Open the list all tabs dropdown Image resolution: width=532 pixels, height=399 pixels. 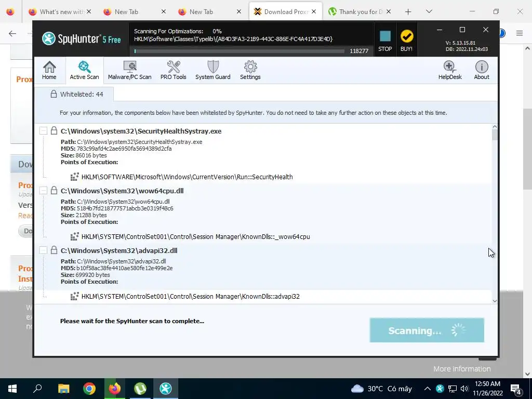[x=429, y=12]
